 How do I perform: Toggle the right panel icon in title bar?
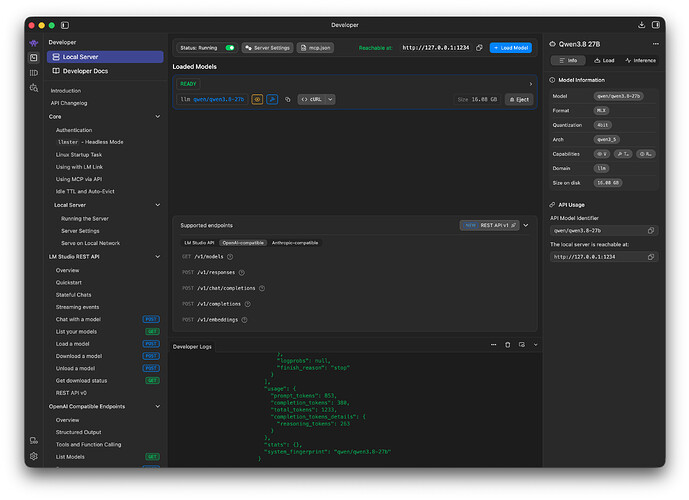point(656,25)
